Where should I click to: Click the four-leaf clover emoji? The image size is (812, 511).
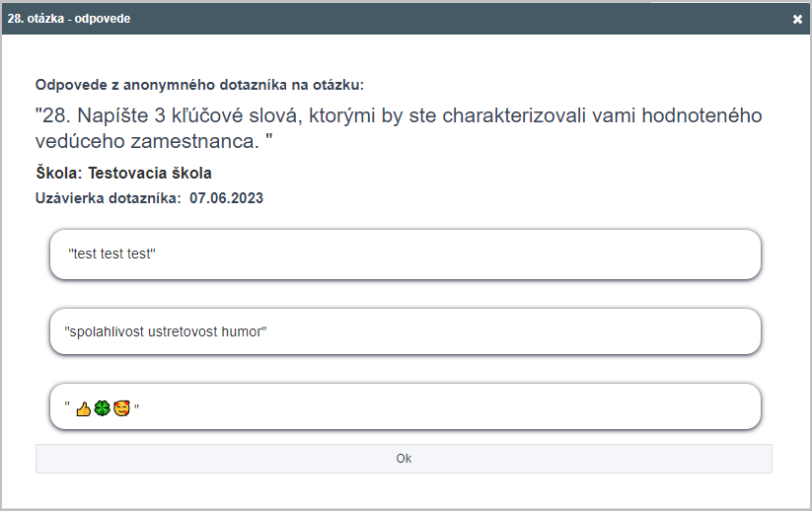102,407
